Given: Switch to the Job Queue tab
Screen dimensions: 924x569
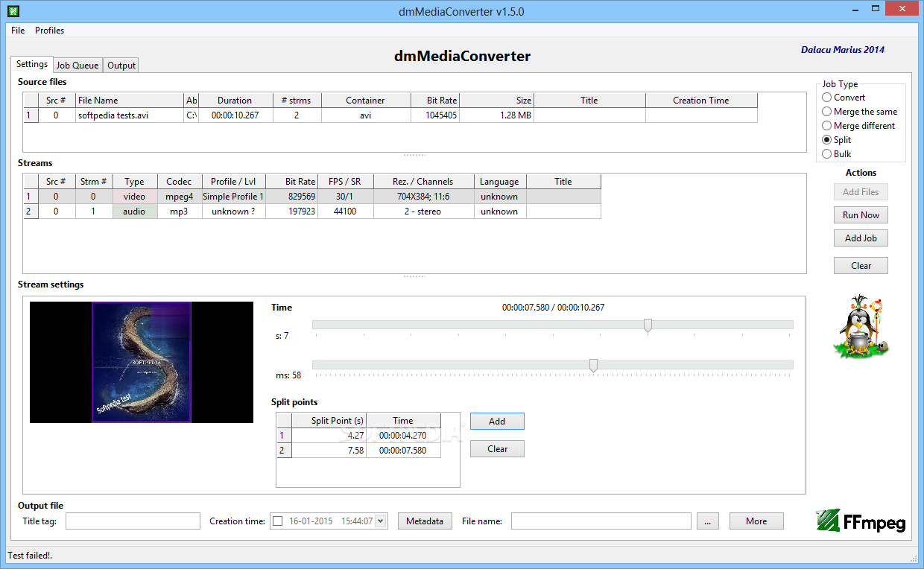Looking at the screenshot, I should pyautogui.click(x=77, y=66).
